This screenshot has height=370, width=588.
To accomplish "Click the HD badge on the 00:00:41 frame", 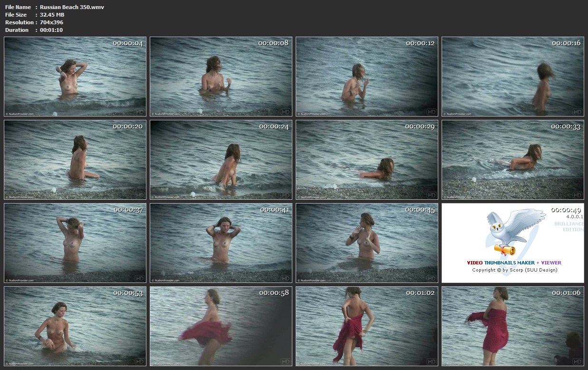I will coord(286,278).
